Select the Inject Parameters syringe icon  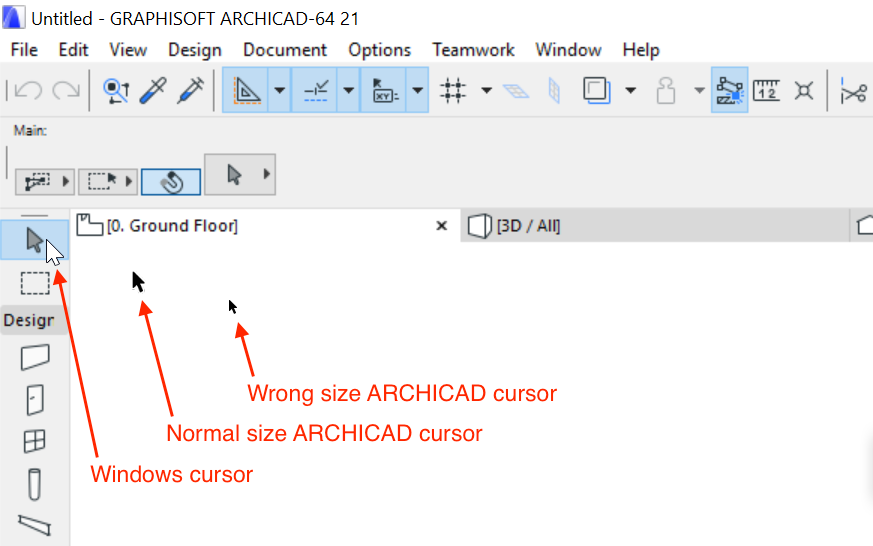[190, 90]
